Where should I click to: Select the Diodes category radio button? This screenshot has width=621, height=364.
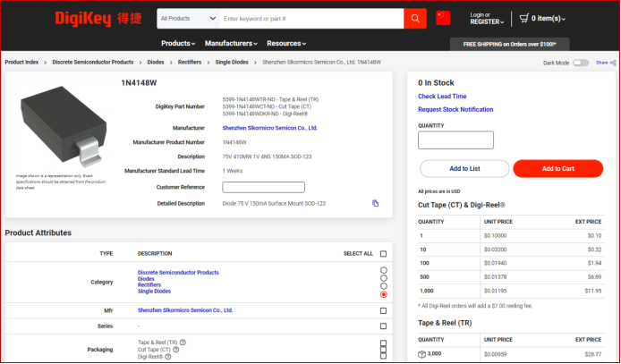(383, 278)
